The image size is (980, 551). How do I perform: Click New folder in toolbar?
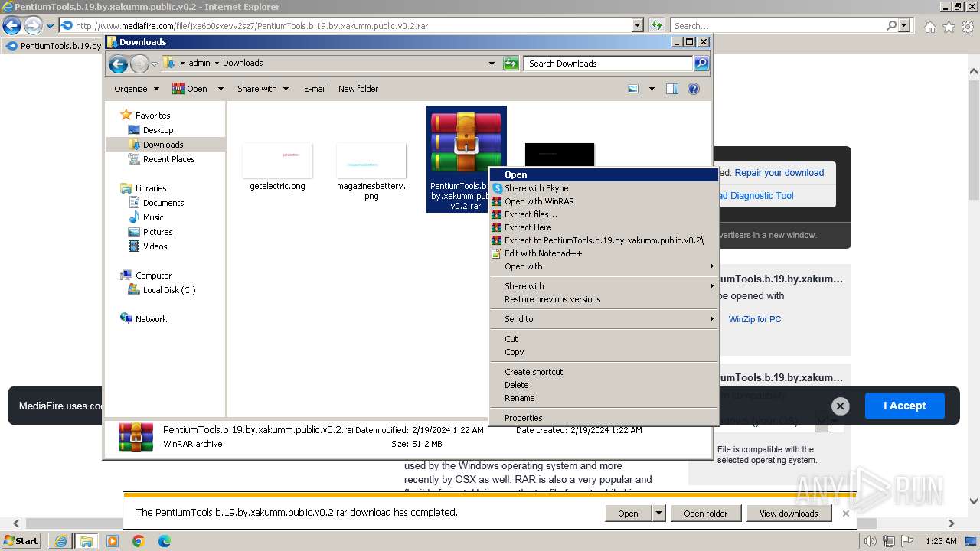(358, 89)
